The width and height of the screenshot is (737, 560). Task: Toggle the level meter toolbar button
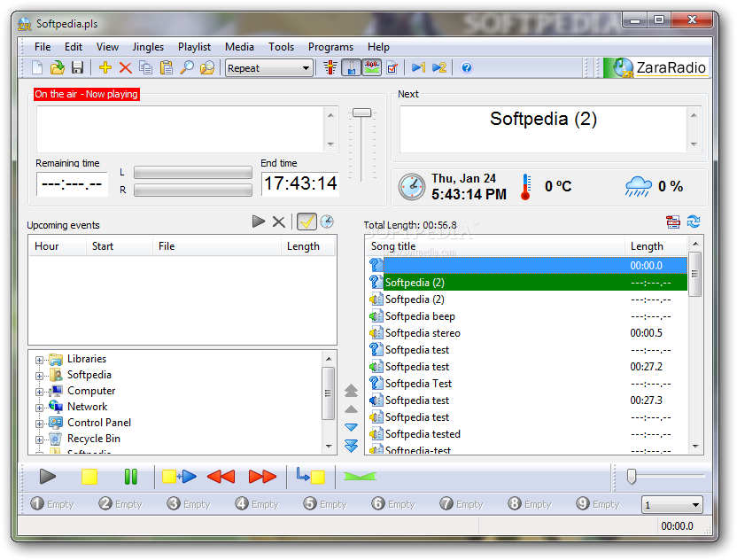coord(371,67)
